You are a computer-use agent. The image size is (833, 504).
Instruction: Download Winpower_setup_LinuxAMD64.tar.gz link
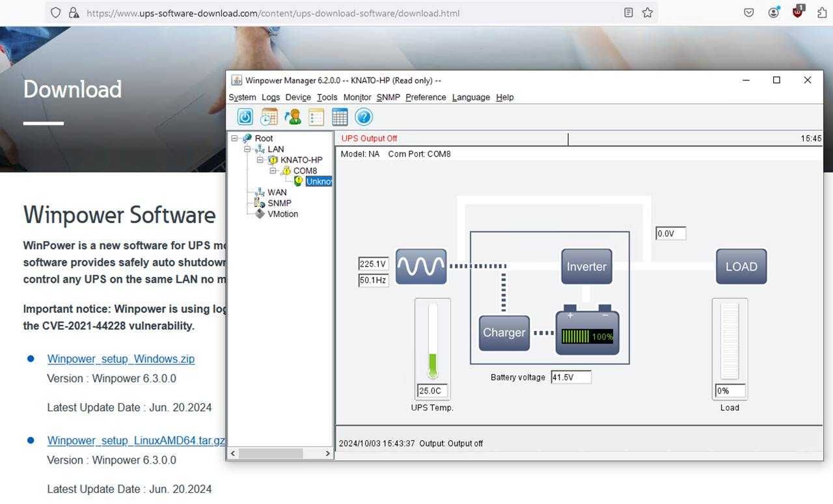point(137,440)
